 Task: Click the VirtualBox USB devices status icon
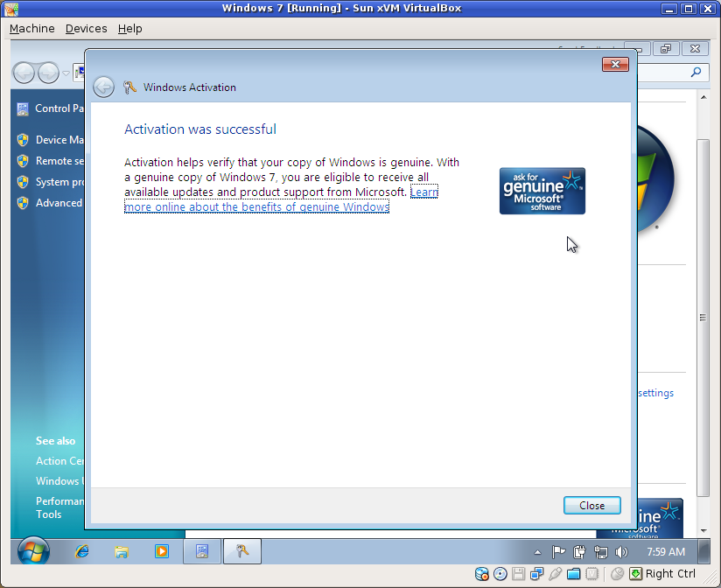coord(556,573)
